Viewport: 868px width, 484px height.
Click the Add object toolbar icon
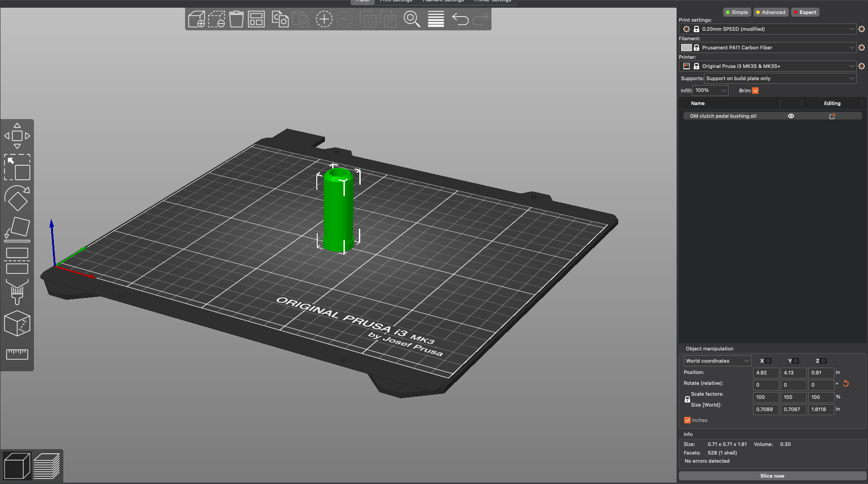tap(196, 19)
